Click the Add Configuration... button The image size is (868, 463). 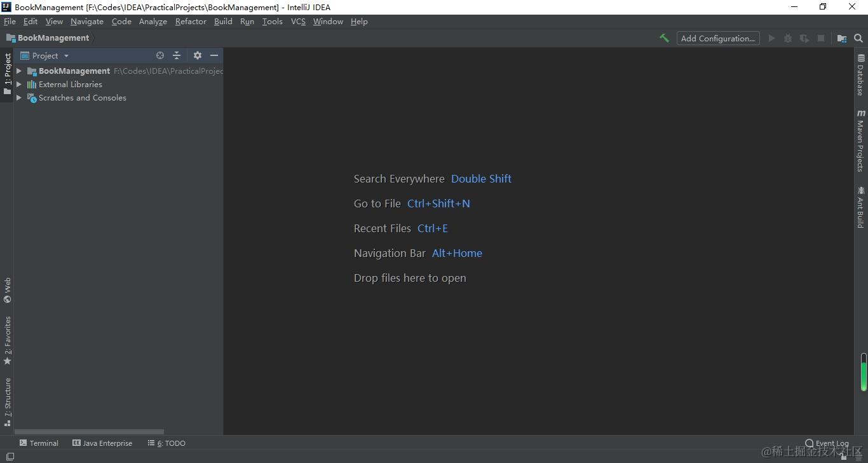(x=718, y=38)
